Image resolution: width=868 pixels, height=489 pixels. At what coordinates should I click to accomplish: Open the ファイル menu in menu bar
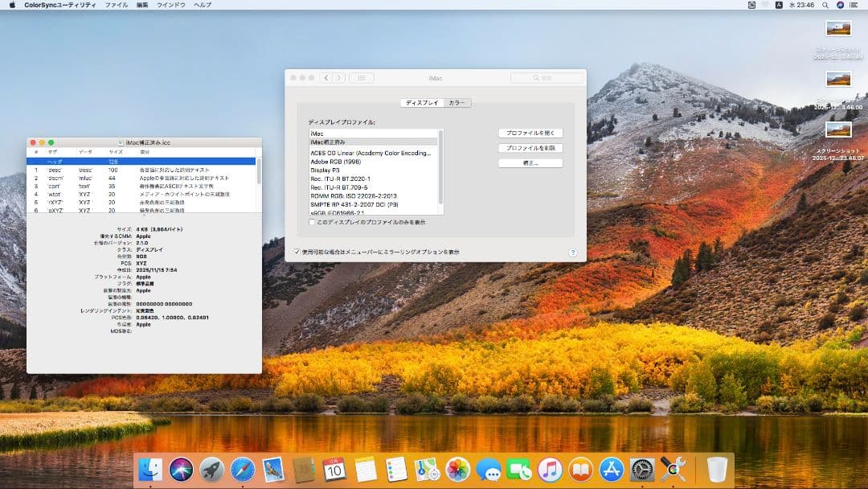pyautogui.click(x=116, y=5)
